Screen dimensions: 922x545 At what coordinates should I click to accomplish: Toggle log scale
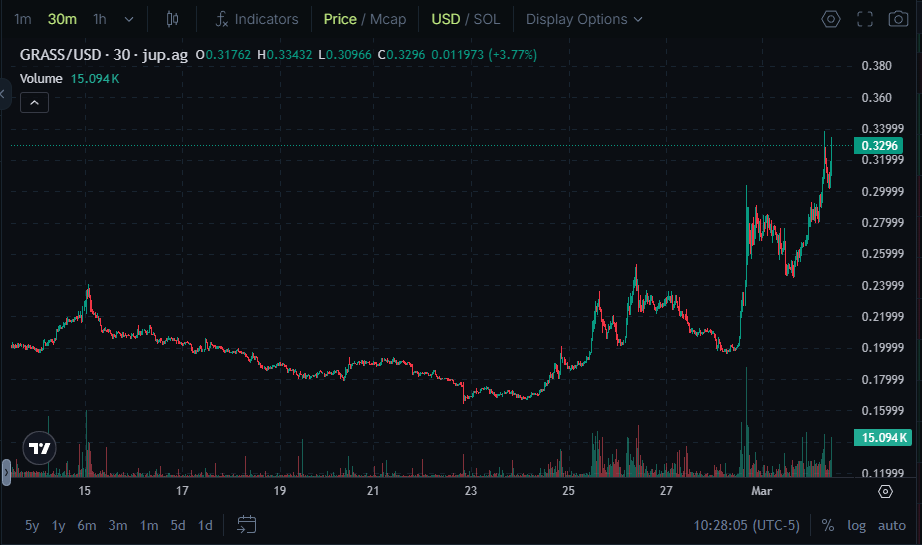[856, 526]
